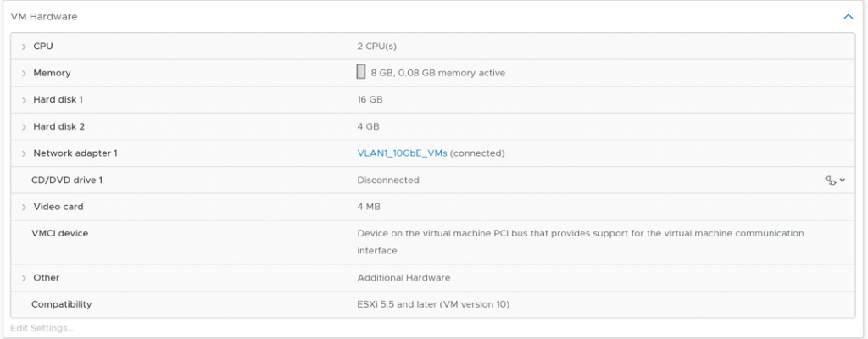Expand Hard disk 1 details
The width and height of the screenshot is (868, 339).
click(x=24, y=100)
